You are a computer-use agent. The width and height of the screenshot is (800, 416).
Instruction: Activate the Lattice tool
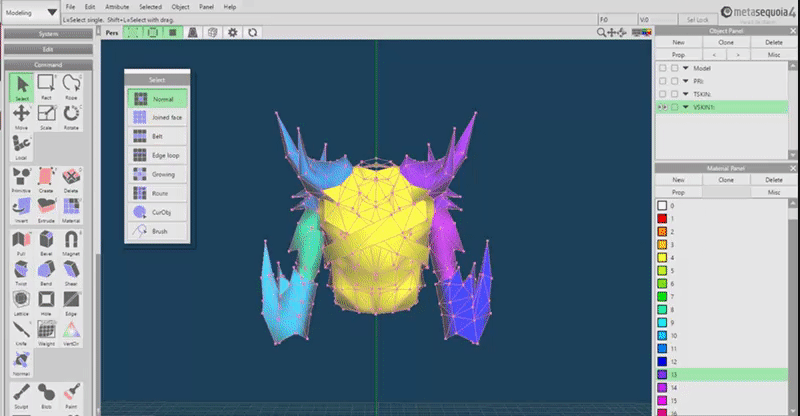click(21, 303)
